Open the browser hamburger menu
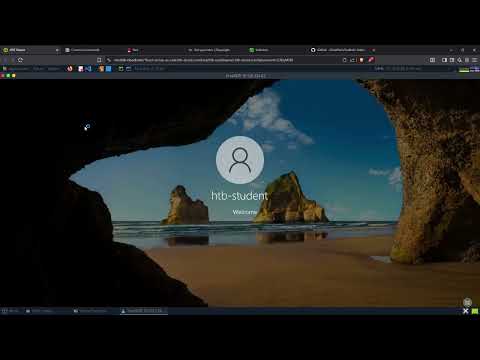The height and width of the screenshot is (360, 480). (475, 60)
